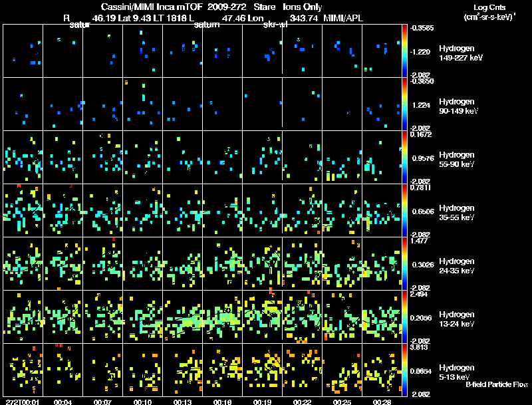532x405 pixels.
Task: Click the -0.3585 color scale maximum
Action: [422, 28]
